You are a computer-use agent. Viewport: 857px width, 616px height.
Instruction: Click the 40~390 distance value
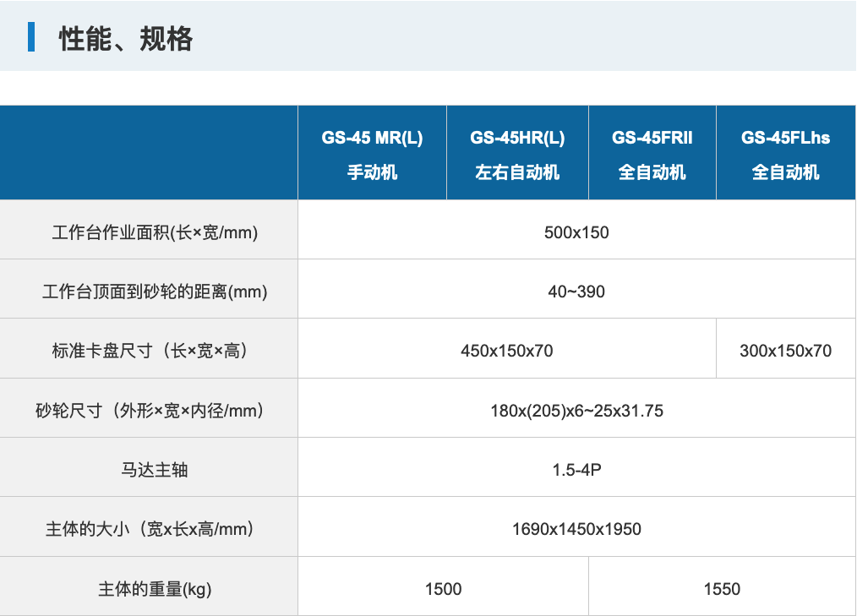(x=576, y=292)
